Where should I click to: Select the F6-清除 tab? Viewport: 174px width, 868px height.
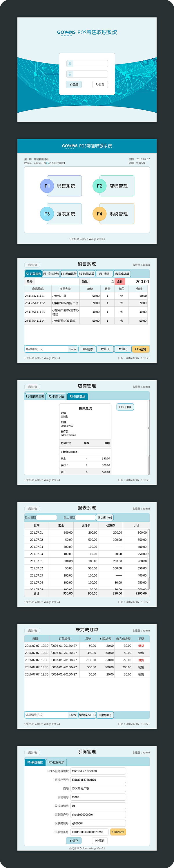[x=104, y=273]
